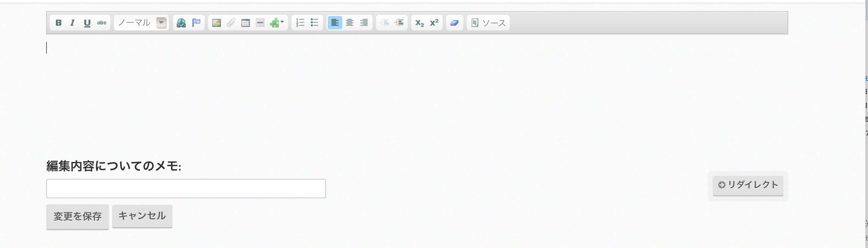Insert an image into the editor

tap(216, 23)
